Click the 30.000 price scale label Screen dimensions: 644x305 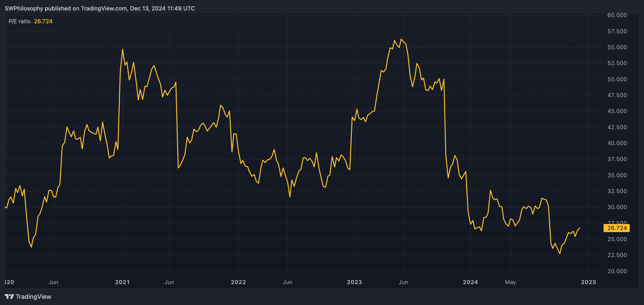(x=617, y=207)
